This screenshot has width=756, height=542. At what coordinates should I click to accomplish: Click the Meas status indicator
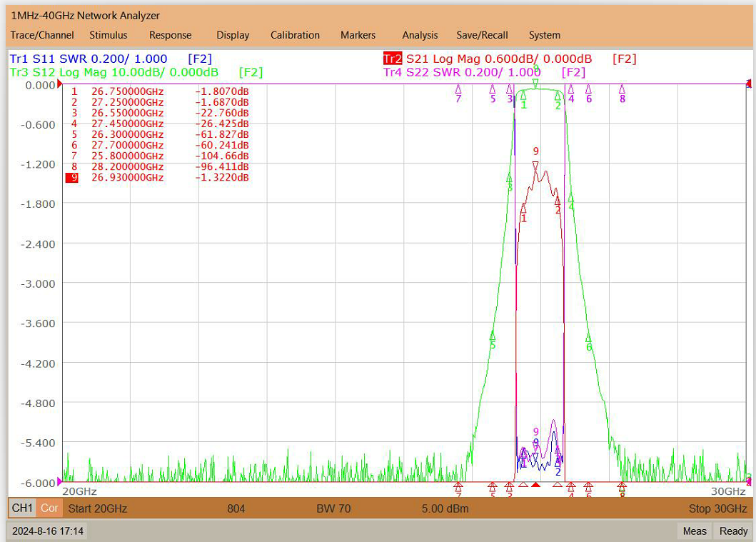pos(695,531)
